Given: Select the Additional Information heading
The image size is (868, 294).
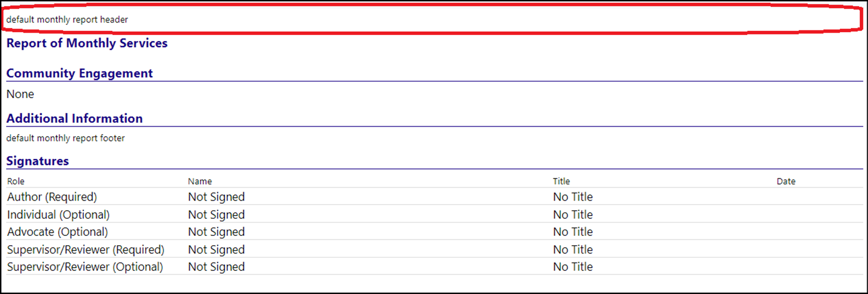Looking at the screenshot, I should (75, 118).
